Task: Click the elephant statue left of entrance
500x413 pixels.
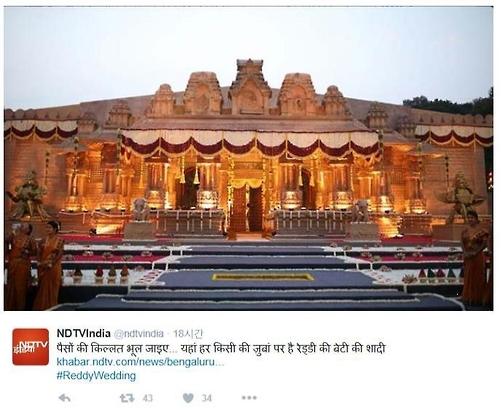Action: (x=141, y=209)
